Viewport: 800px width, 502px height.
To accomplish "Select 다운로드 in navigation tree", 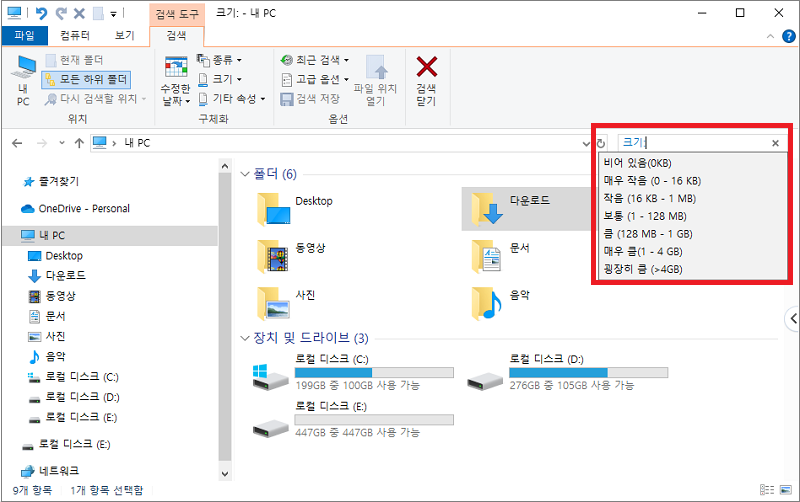I will 57,275.
